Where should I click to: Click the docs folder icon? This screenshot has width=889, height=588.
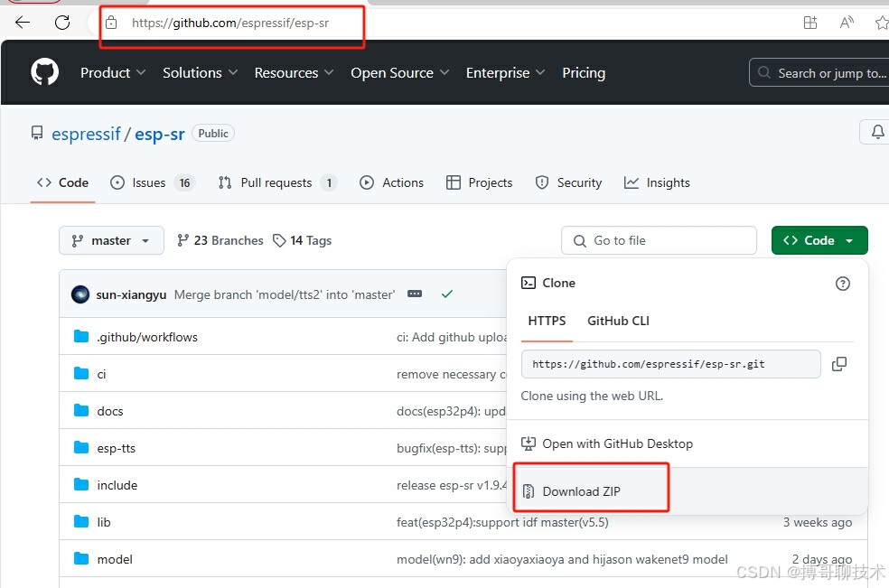pyautogui.click(x=81, y=411)
